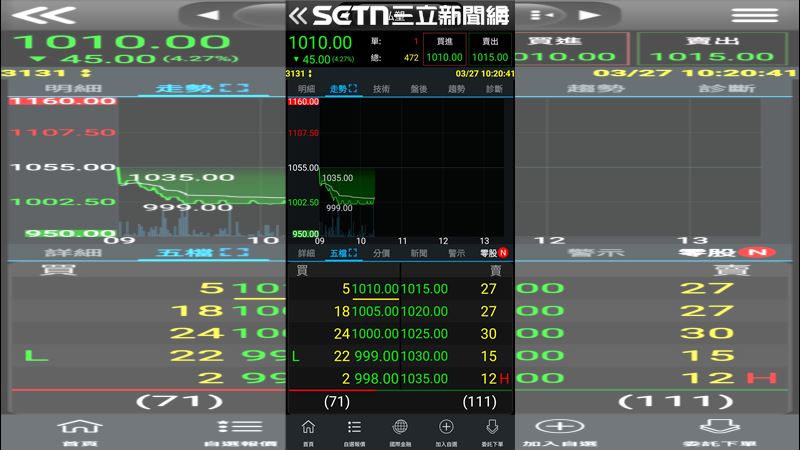The height and width of the screenshot is (450, 800).
Task: Tap the red N badge beside 零股 in center
Action: (x=503, y=253)
